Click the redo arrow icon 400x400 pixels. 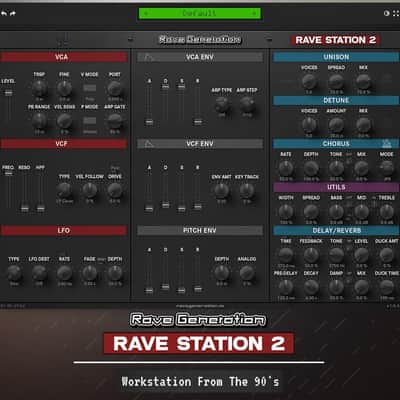pos(13,13)
